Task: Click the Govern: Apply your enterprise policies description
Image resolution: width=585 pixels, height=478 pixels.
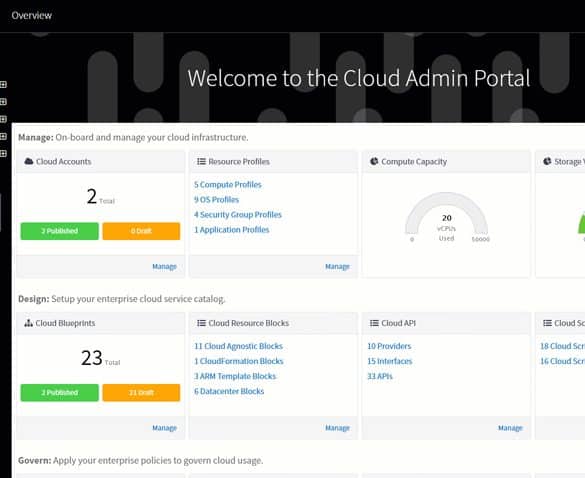Action: pos(141,461)
